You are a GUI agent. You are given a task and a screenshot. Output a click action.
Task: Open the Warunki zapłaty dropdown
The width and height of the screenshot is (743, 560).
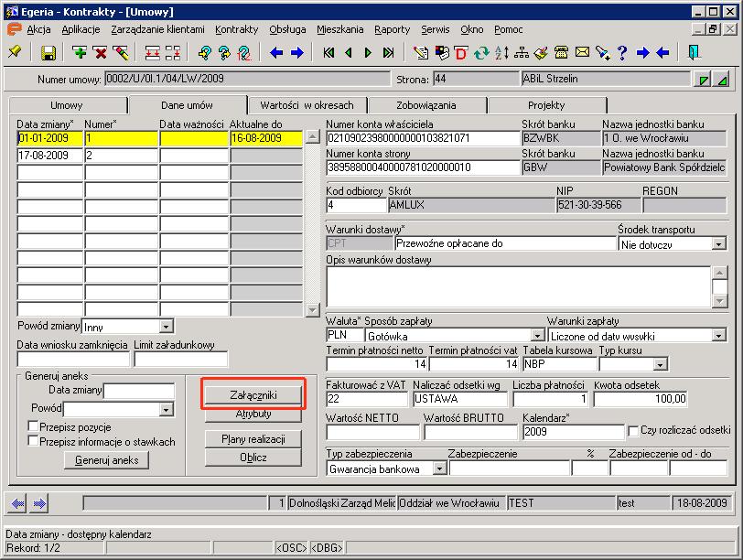pyautogui.click(x=719, y=336)
